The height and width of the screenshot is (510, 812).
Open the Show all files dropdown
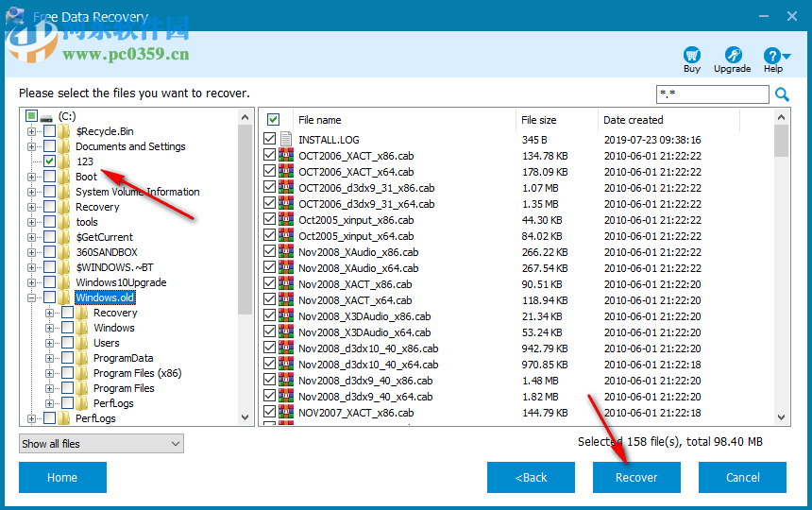coord(102,444)
